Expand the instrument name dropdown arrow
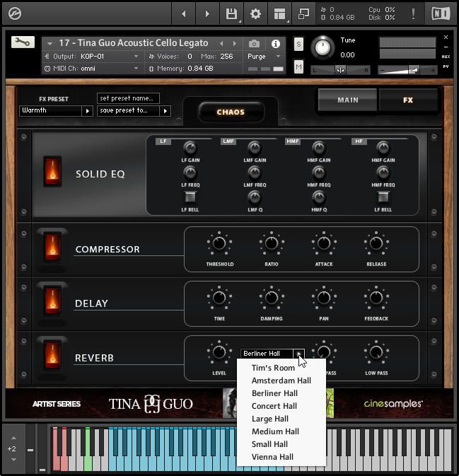 [50, 44]
